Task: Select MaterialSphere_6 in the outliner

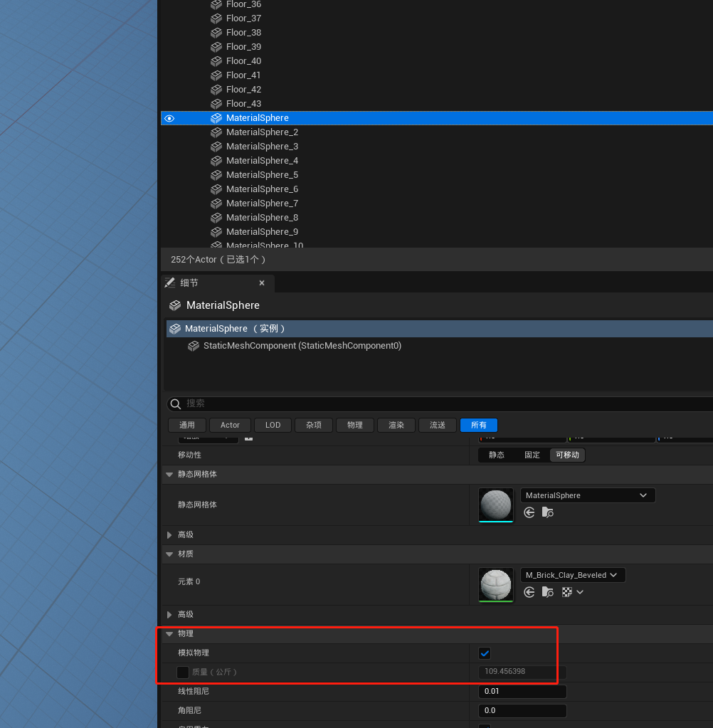Action: [x=263, y=189]
